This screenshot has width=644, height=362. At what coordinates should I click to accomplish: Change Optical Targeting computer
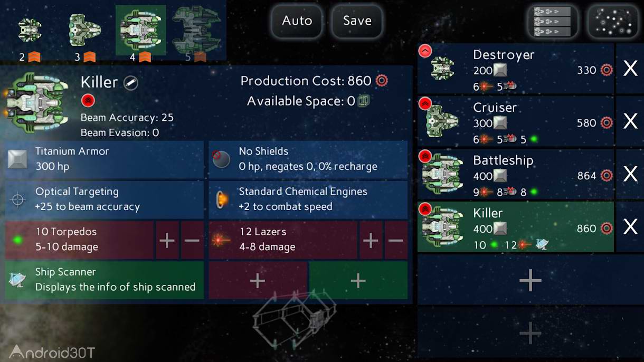coord(105,199)
